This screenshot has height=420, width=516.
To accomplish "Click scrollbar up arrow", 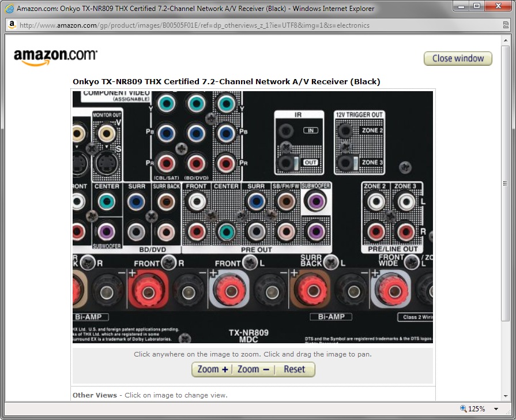I will point(506,40).
